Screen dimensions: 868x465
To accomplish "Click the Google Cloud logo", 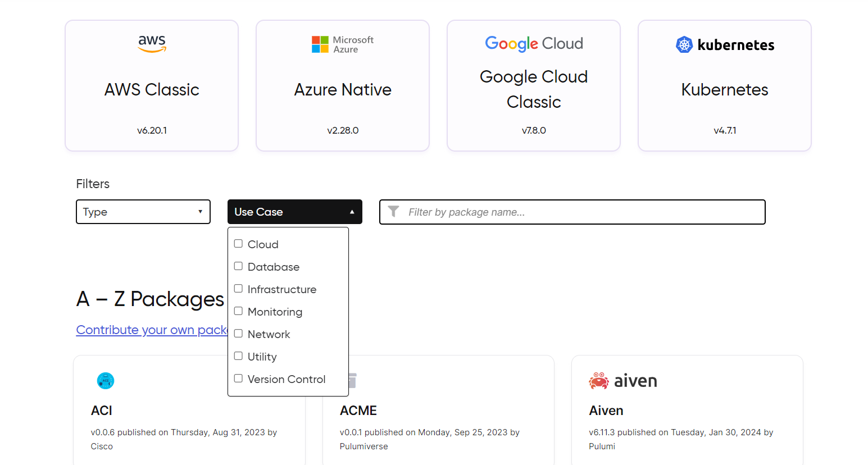I will click(533, 43).
